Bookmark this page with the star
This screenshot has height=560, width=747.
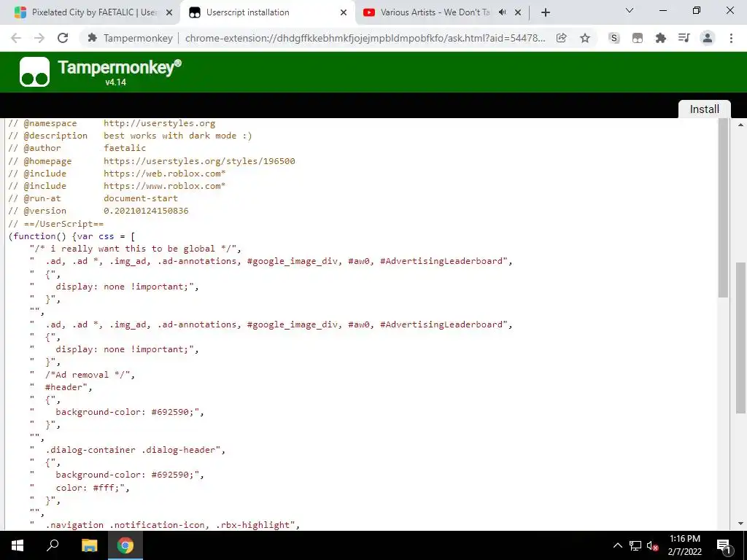point(585,38)
